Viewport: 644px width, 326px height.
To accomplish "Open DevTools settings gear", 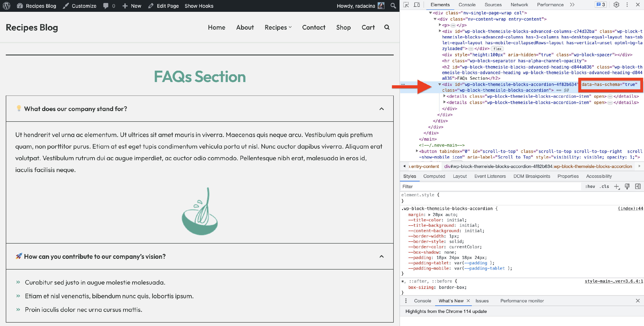I will (x=616, y=5).
